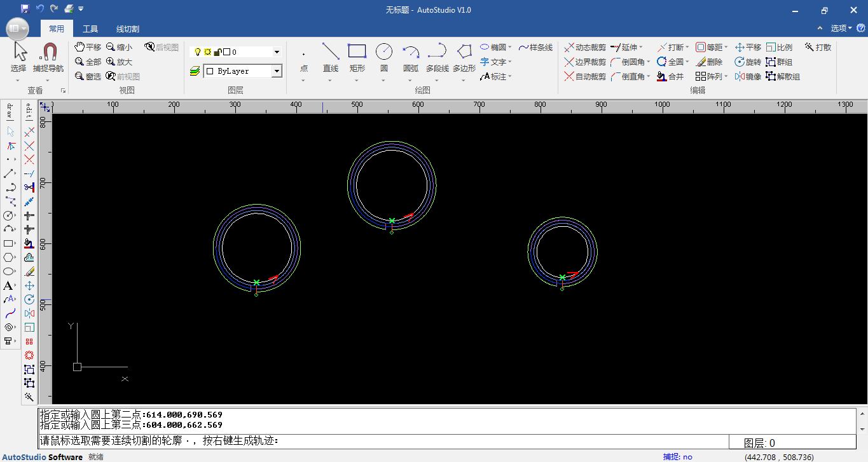The image size is (868, 462).
Task: Click the 合并 merge tool in ribbon
Action: click(x=670, y=76)
